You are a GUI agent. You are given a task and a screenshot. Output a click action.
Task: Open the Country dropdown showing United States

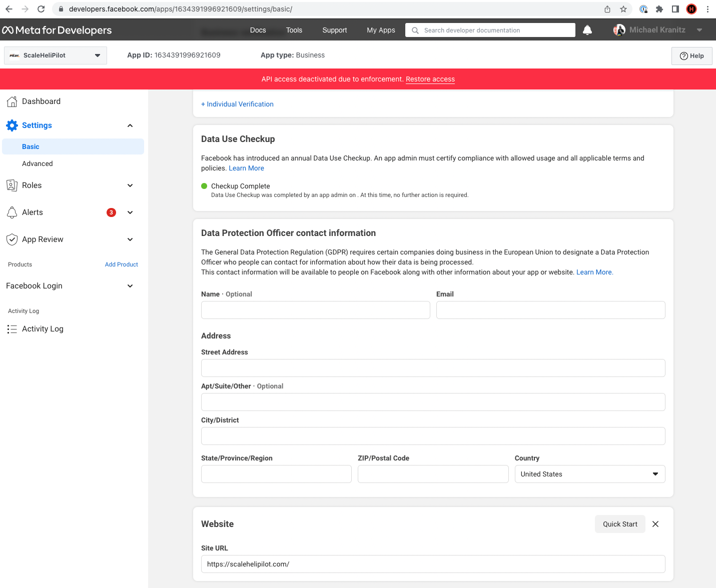point(589,474)
